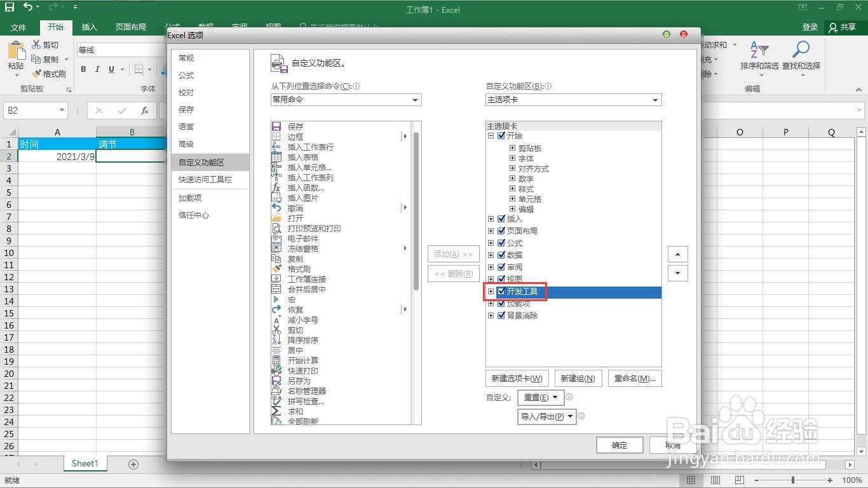This screenshot has height=488, width=868.
Task: Click help icon next to 重置 dropdown
Action: tap(569, 397)
